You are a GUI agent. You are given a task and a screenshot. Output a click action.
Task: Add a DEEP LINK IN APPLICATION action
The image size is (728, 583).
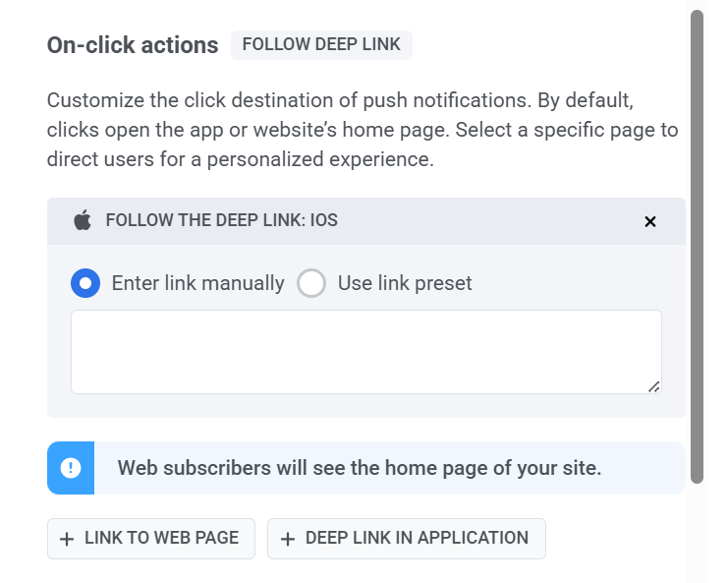click(x=407, y=538)
